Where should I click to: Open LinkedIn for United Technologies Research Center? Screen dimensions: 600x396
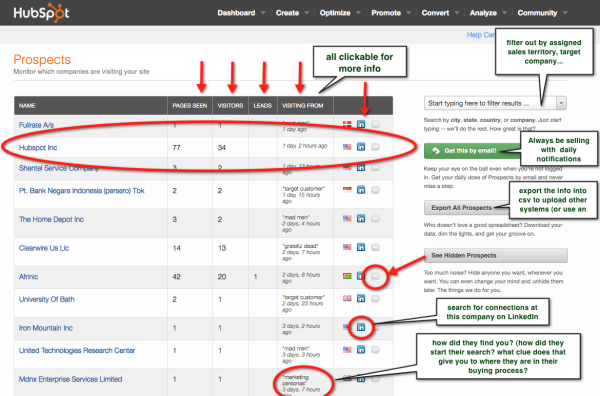pos(361,350)
